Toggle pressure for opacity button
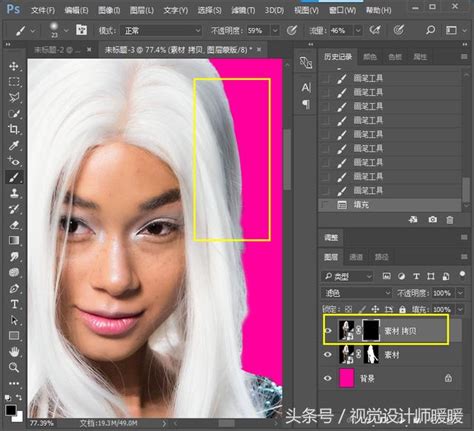 point(292,31)
